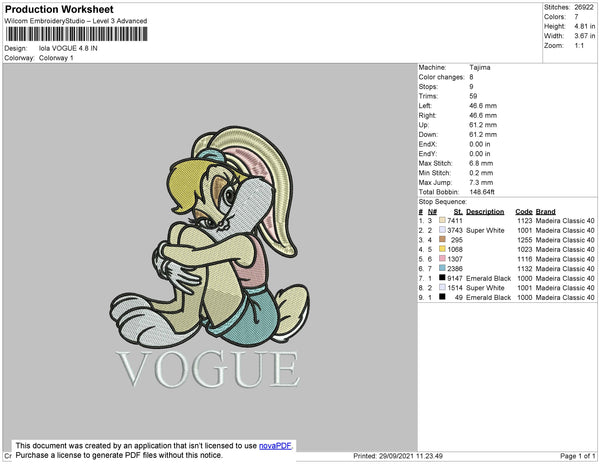Click the Min Stitch value 0.2 mm

click(x=481, y=173)
